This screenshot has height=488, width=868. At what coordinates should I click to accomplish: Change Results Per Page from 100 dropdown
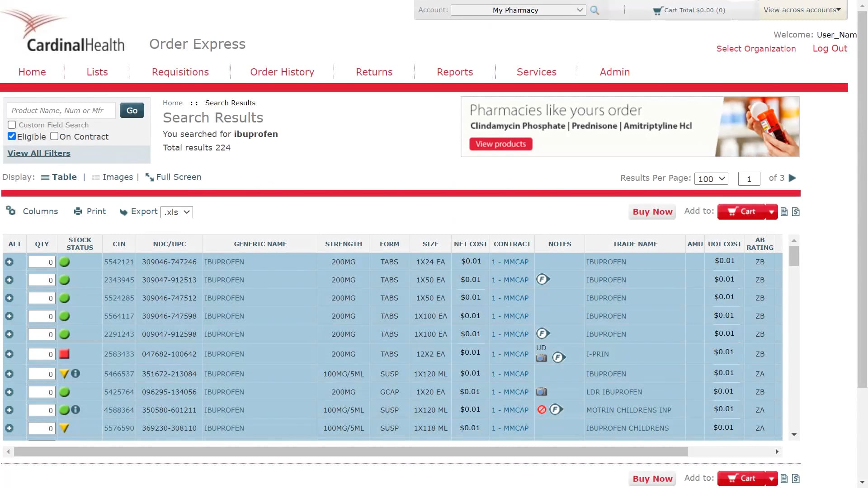coord(711,179)
